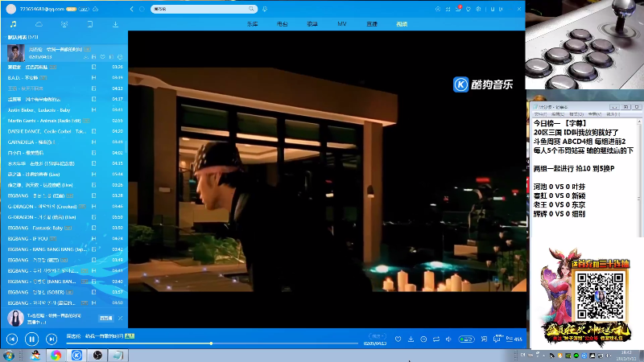Viewport: 644px width, 362px height.
Task: Open the cloud music tab icon
Action: [x=39, y=24]
